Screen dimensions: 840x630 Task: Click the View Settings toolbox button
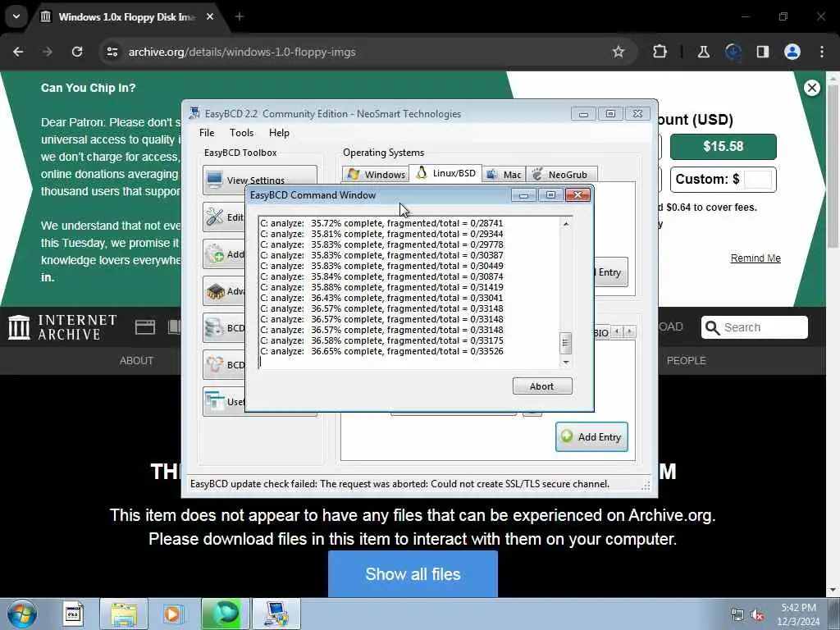pyautogui.click(x=260, y=178)
